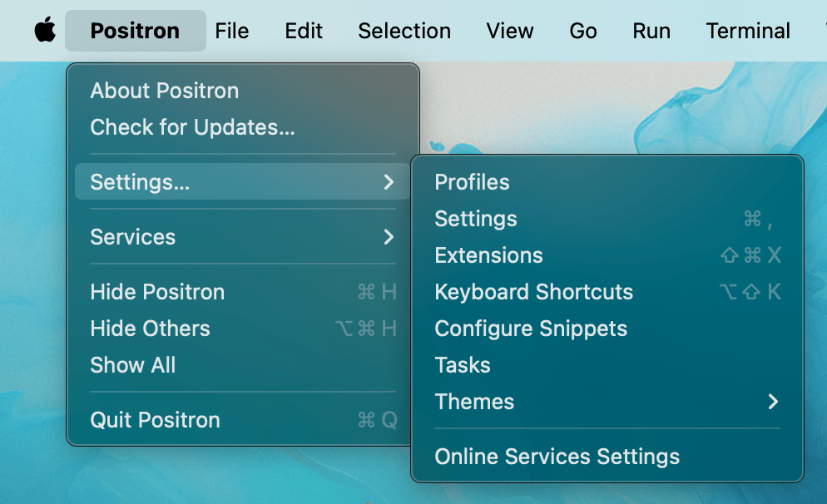Open the Positron application menu

[x=135, y=31]
